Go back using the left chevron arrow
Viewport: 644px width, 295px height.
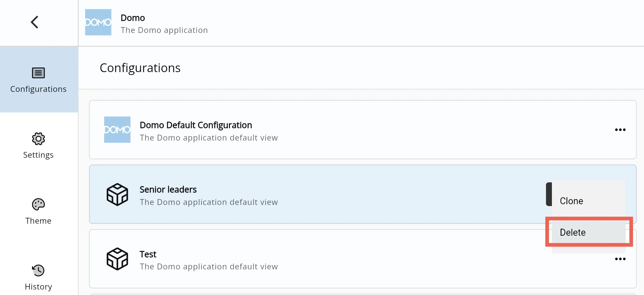[35, 22]
